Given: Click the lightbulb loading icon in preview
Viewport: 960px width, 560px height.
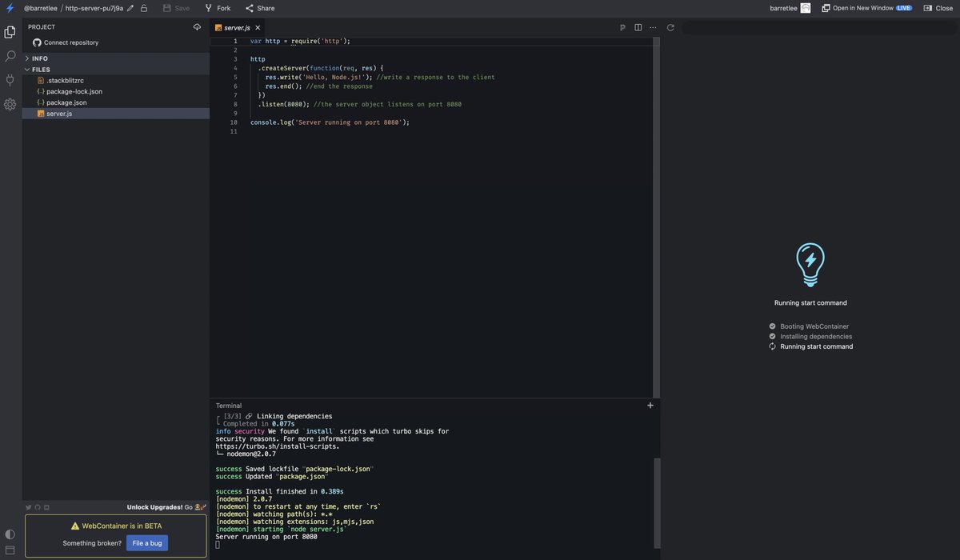Looking at the screenshot, I should (810, 266).
